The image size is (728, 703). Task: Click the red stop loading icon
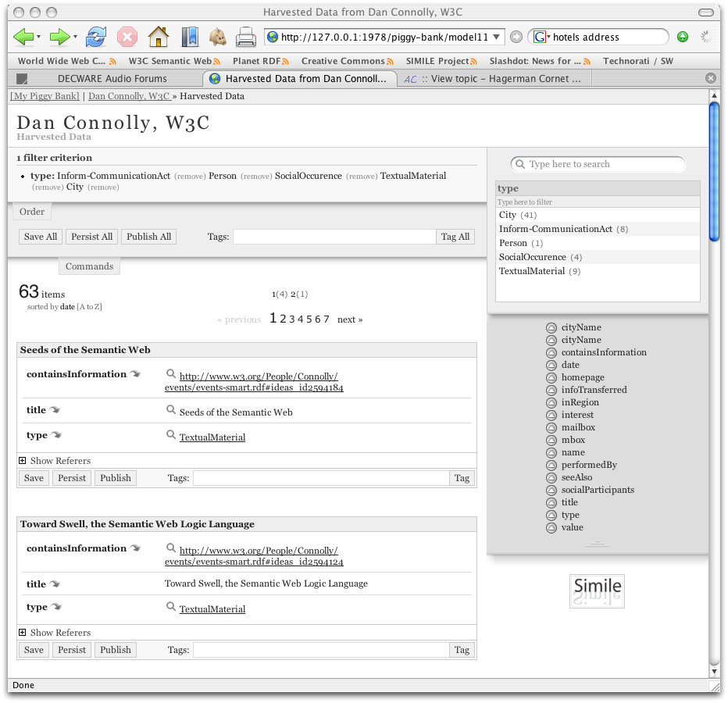pyautogui.click(x=127, y=37)
